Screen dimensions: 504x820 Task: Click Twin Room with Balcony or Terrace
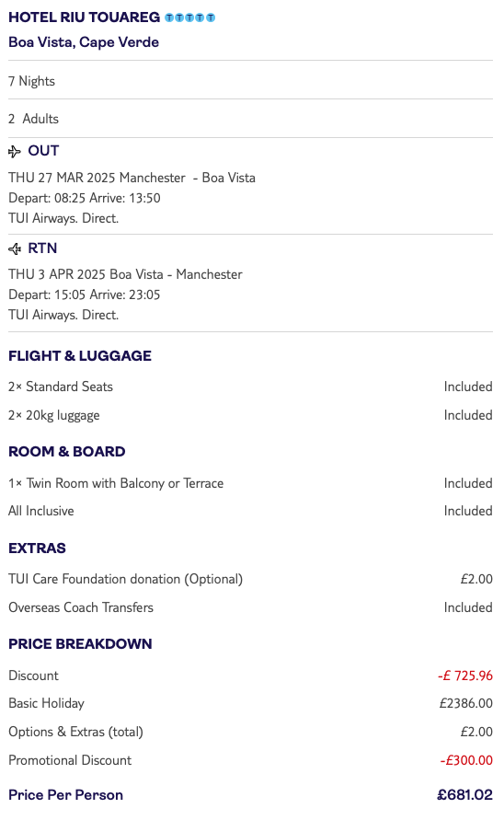tap(125, 484)
